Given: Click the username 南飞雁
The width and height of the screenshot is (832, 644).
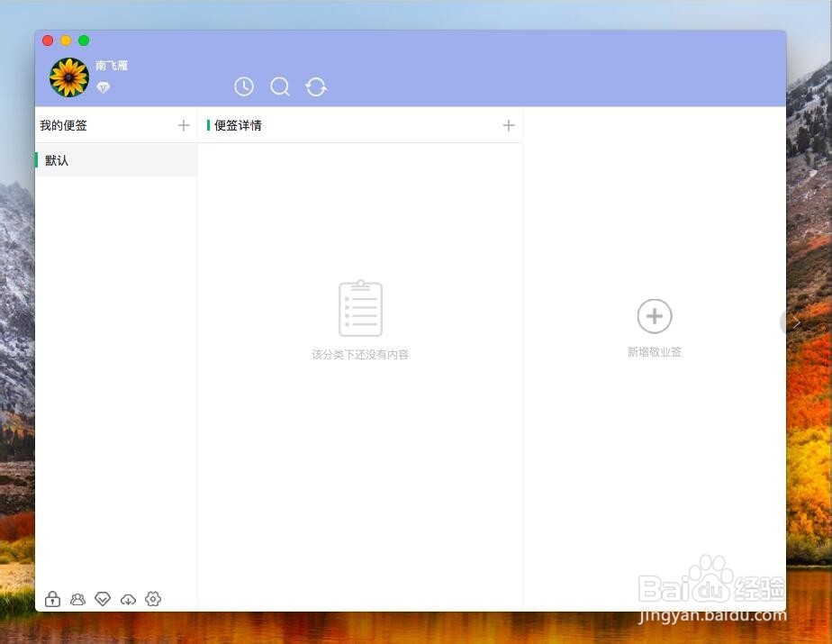Looking at the screenshot, I should [113, 65].
